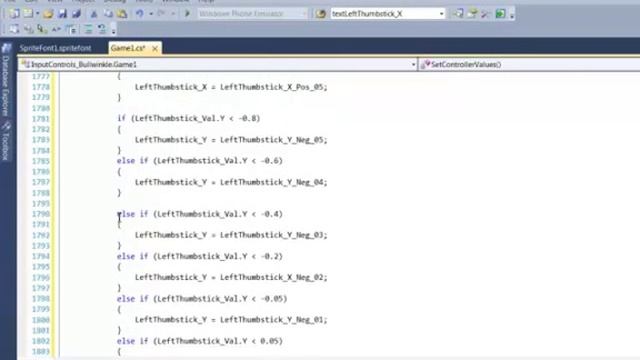The height and width of the screenshot is (360, 640).
Task: Uncomment the selected lines icon
Action: point(101,29)
